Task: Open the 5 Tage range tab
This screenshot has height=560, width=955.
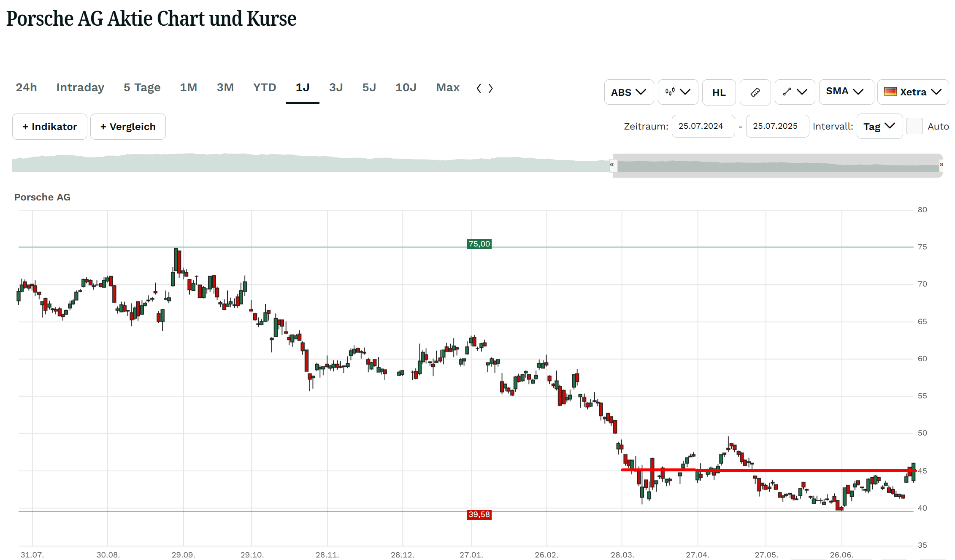Action: 142,87
